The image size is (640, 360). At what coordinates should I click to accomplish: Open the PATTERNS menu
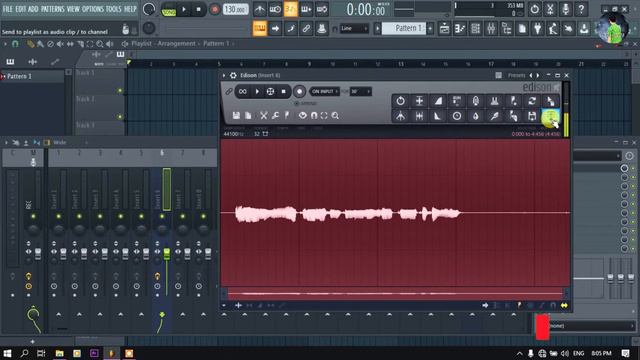pos(53,9)
